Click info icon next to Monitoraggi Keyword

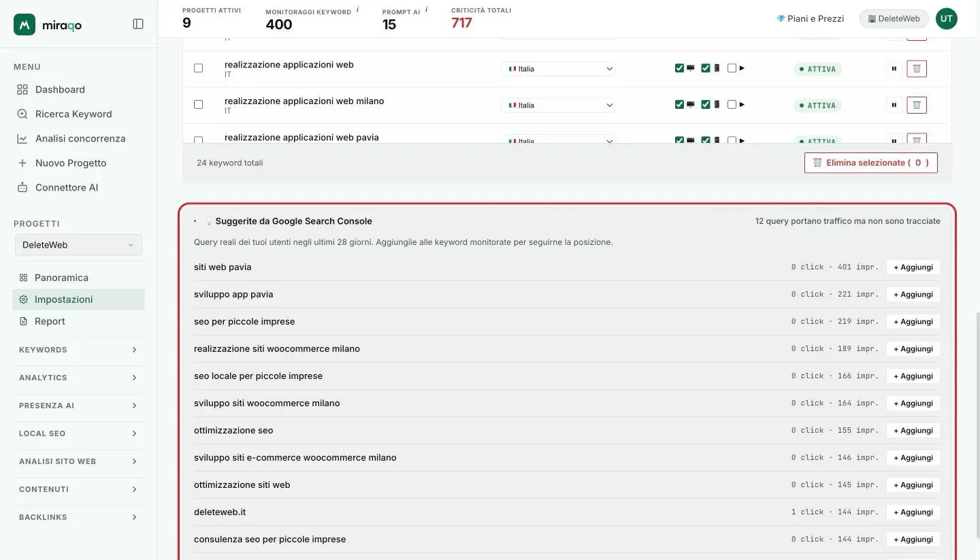tap(358, 10)
